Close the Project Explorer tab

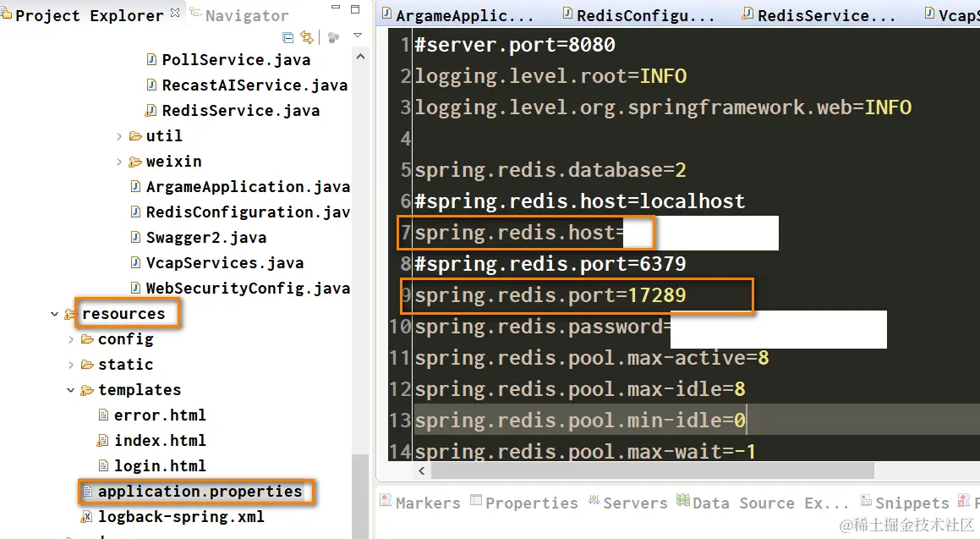pos(175,12)
